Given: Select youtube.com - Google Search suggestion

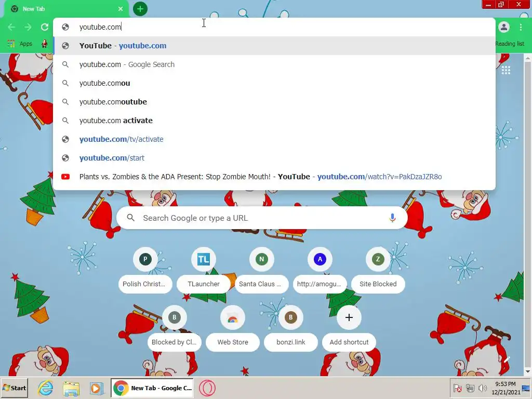Looking at the screenshot, I should (x=274, y=64).
